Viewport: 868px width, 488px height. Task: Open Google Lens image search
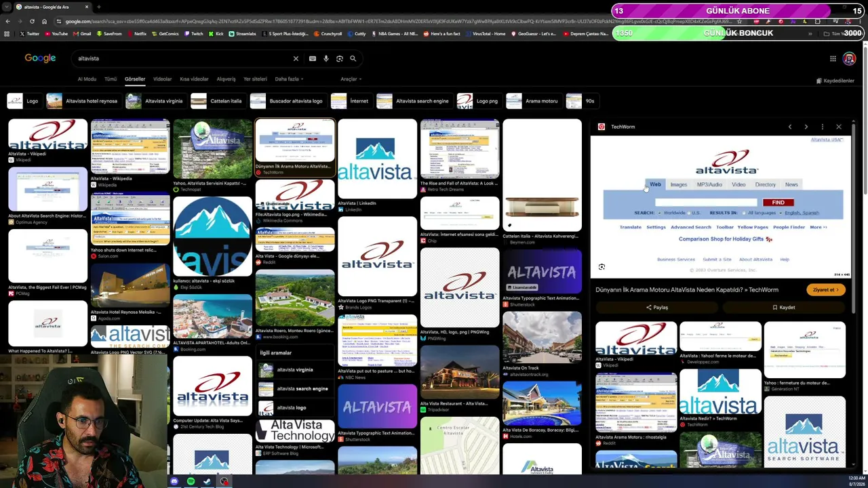point(340,59)
